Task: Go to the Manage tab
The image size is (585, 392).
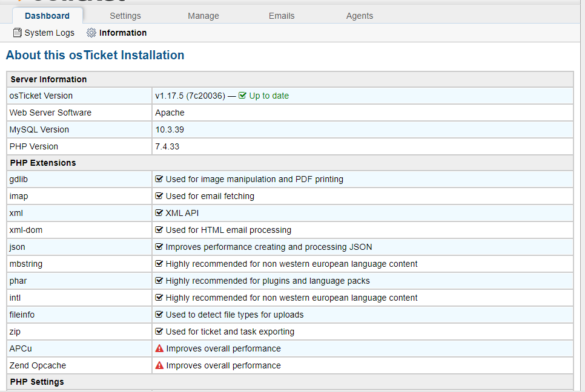Action: [x=203, y=16]
